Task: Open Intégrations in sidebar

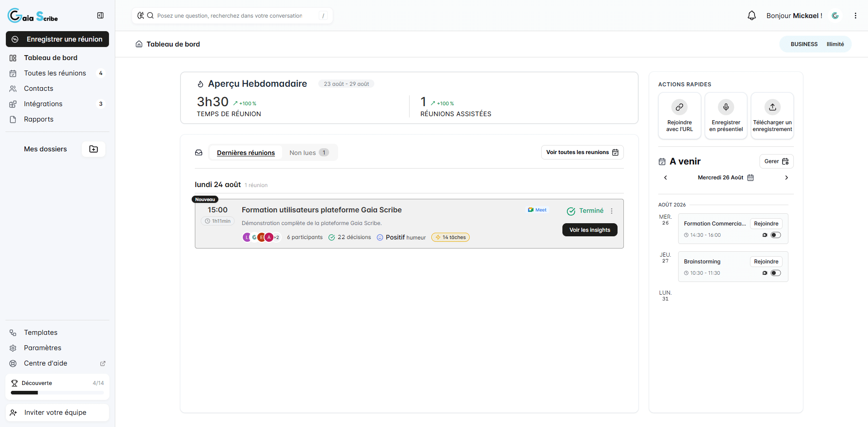Action: tap(57, 104)
